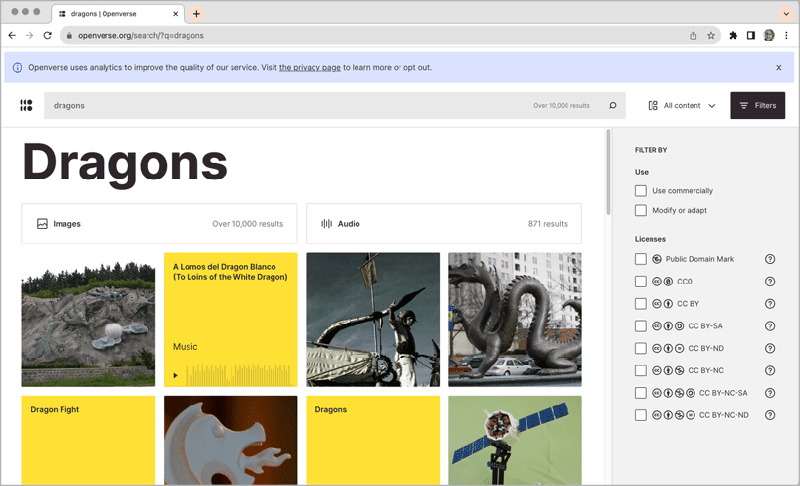Screen dimensions: 800x486
Task: Click the search magnifier icon in search bar
Action: 612,106
